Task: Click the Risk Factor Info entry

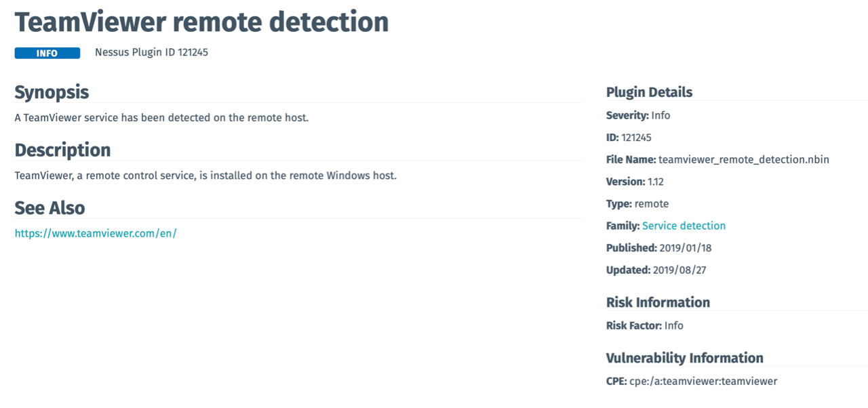Action: point(673,325)
